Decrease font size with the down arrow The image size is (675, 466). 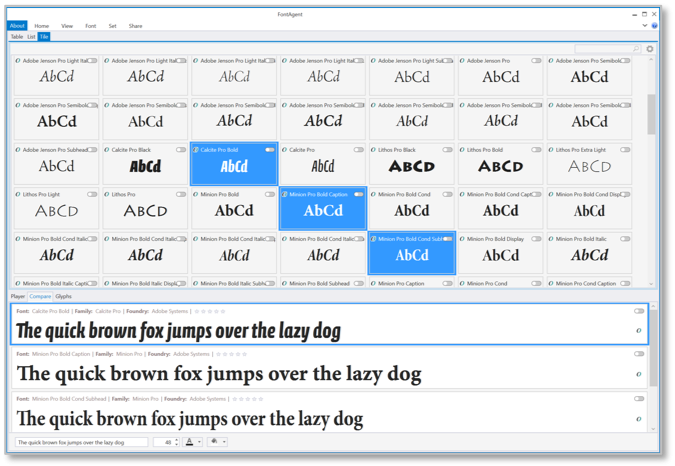[x=176, y=444]
